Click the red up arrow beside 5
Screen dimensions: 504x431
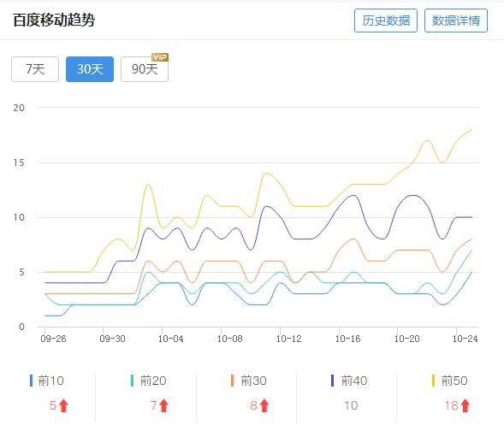[63, 405]
